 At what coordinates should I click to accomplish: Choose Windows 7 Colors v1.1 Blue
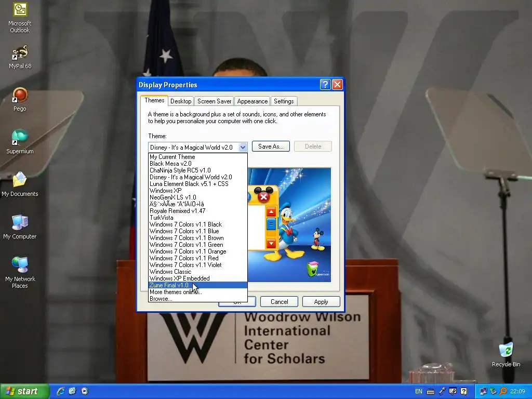click(x=198, y=231)
